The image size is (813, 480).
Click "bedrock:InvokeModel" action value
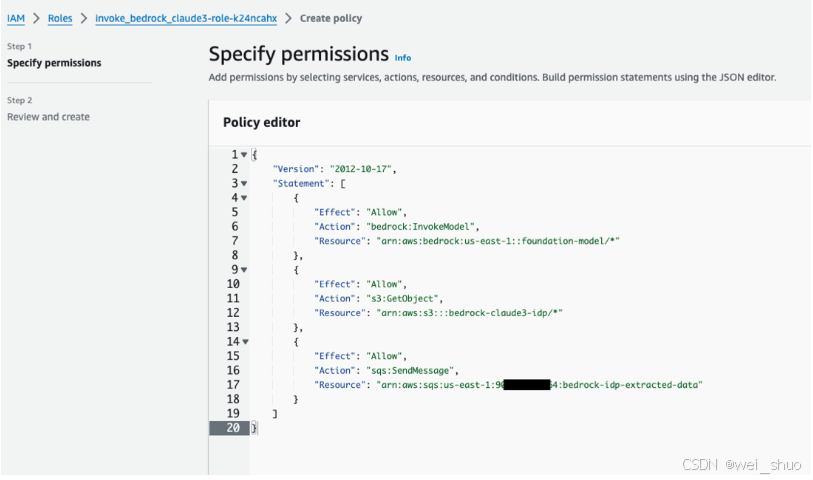pos(420,227)
